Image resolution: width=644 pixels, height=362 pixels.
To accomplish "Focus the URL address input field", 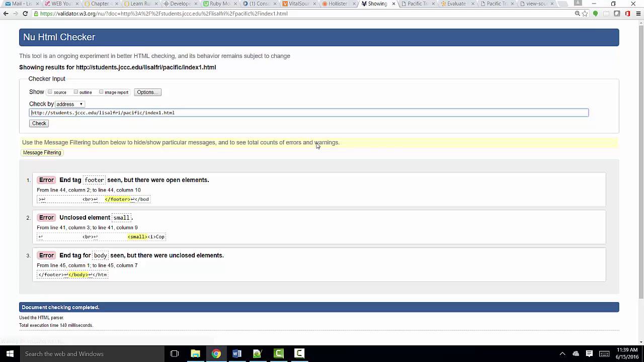I will [x=308, y=113].
